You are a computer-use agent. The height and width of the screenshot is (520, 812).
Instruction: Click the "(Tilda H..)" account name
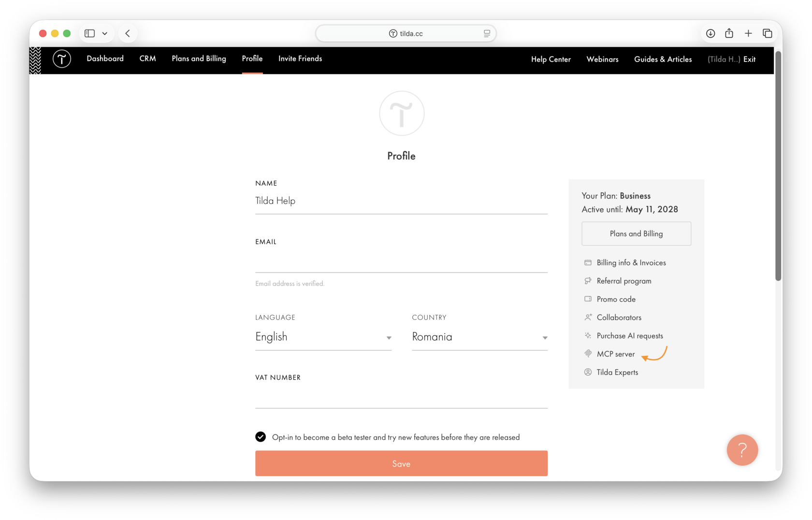tap(724, 59)
